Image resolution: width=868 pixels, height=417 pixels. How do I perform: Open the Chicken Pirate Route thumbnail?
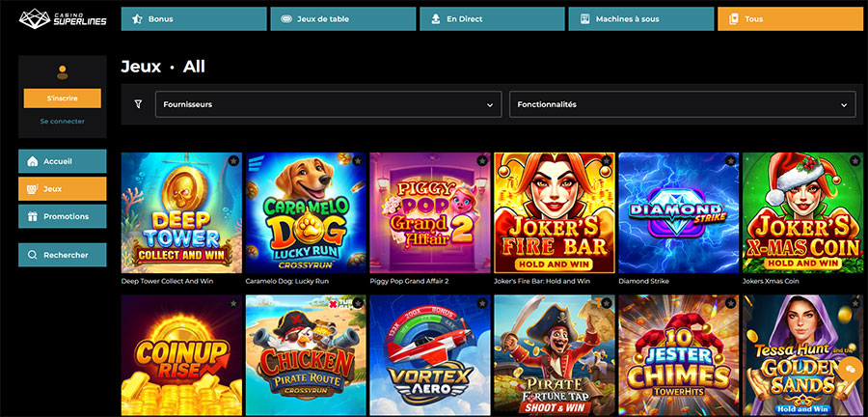306,355
